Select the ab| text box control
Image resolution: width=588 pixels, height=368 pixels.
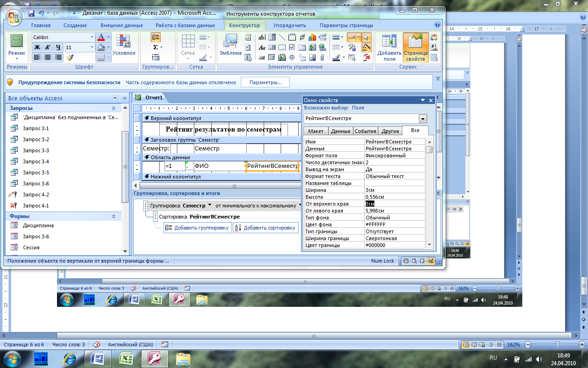(262, 37)
